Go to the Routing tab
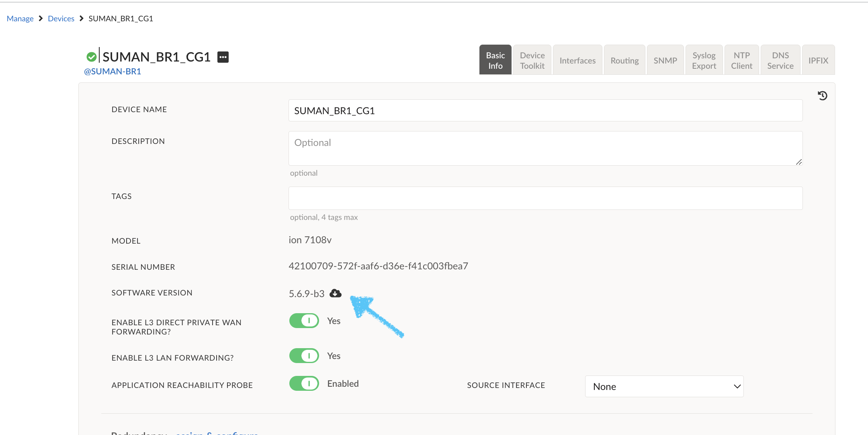The height and width of the screenshot is (435, 868). pos(624,60)
